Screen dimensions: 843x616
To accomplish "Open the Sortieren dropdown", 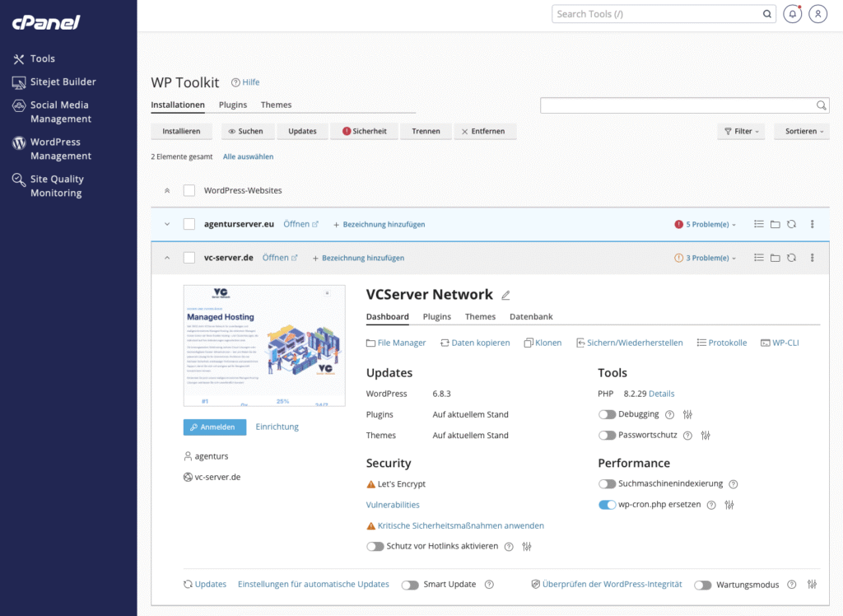I will tap(801, 131).
